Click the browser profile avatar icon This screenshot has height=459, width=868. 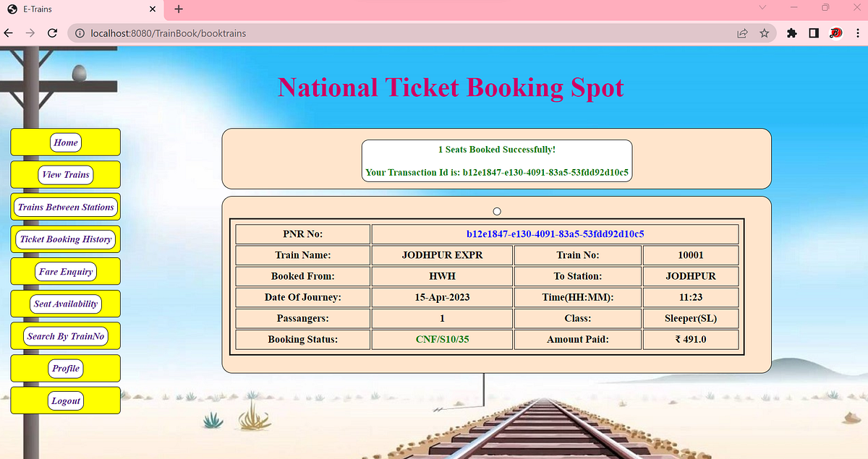pos(835,33)
